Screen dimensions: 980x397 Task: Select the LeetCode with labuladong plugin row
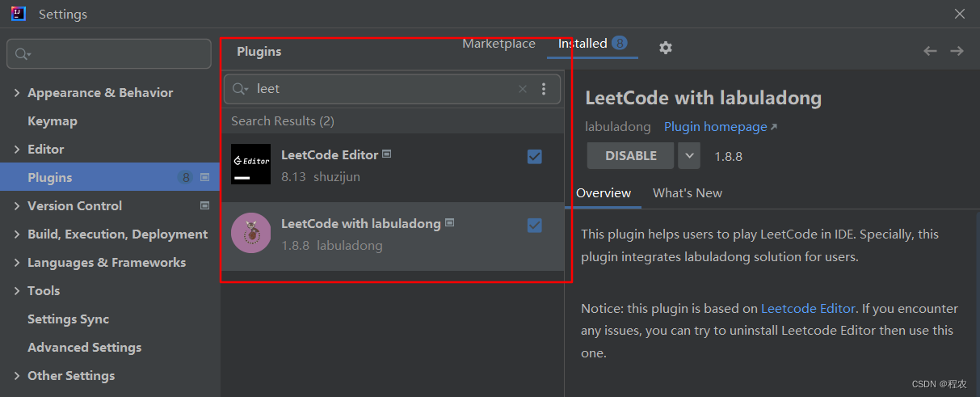tap(392, 236)
